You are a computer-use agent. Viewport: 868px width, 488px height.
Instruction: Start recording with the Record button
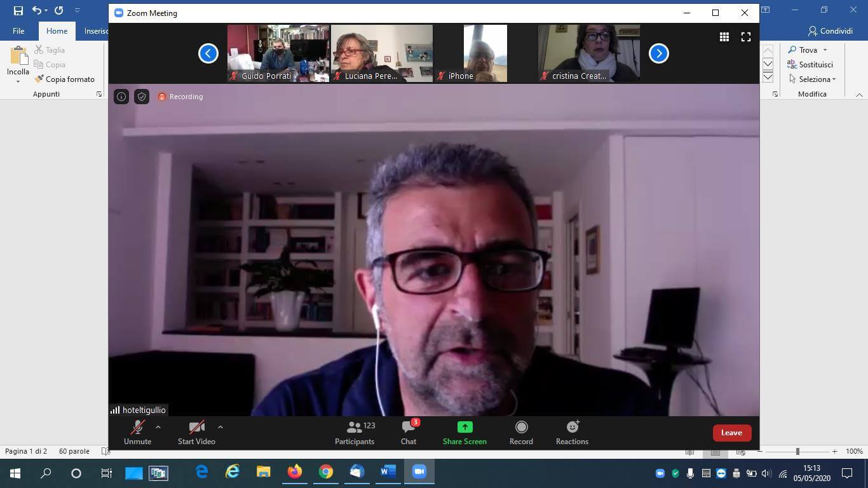click(x=521, y=433)
